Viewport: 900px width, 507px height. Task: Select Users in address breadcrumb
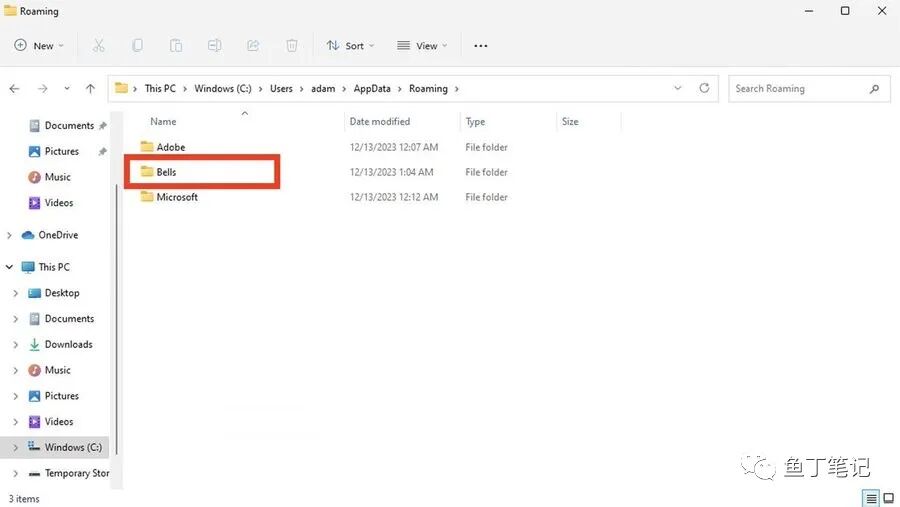[281, 88]
